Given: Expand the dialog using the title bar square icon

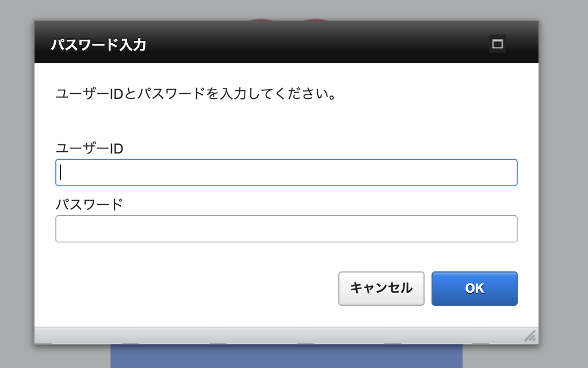Looking at the screenshot, I should pos(498,44).
